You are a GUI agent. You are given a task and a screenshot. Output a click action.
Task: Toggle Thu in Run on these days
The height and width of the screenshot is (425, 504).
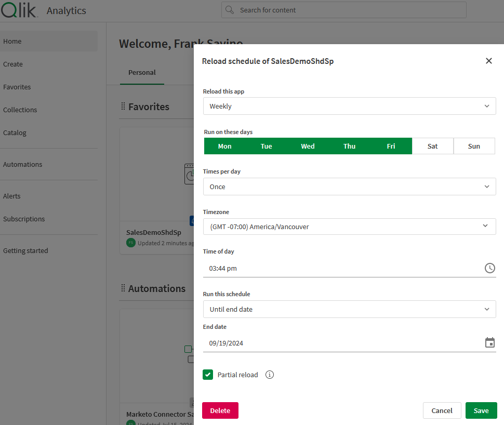pyautogui.click(x=349, y=147)
